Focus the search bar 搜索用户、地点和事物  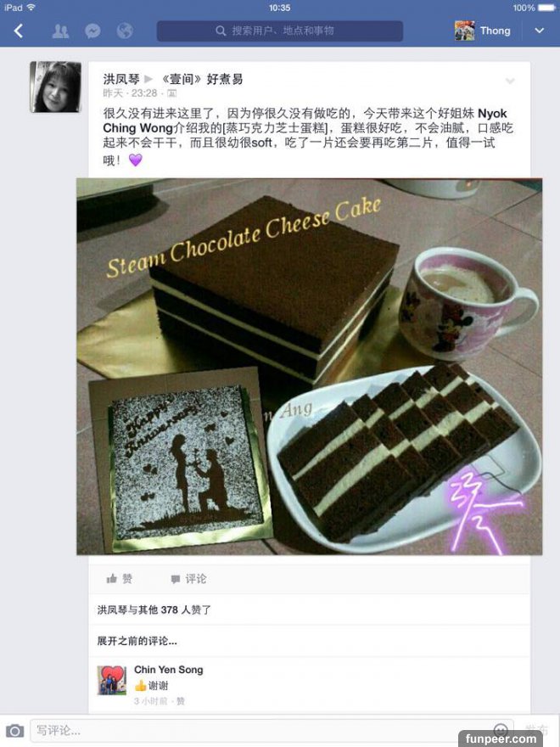(x=280, y=31)
